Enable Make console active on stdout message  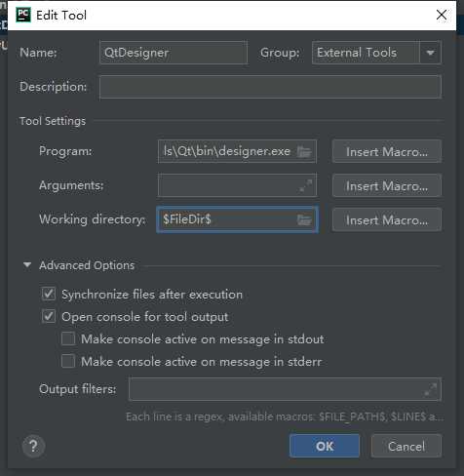coord(68,338)
